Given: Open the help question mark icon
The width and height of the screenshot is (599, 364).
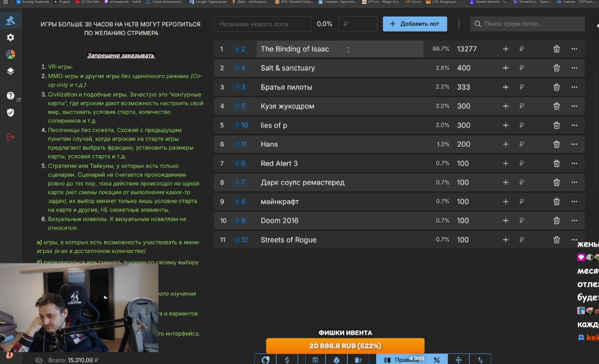Looking at the screenshot, I should pyautogui.click(x=11, y=96).
